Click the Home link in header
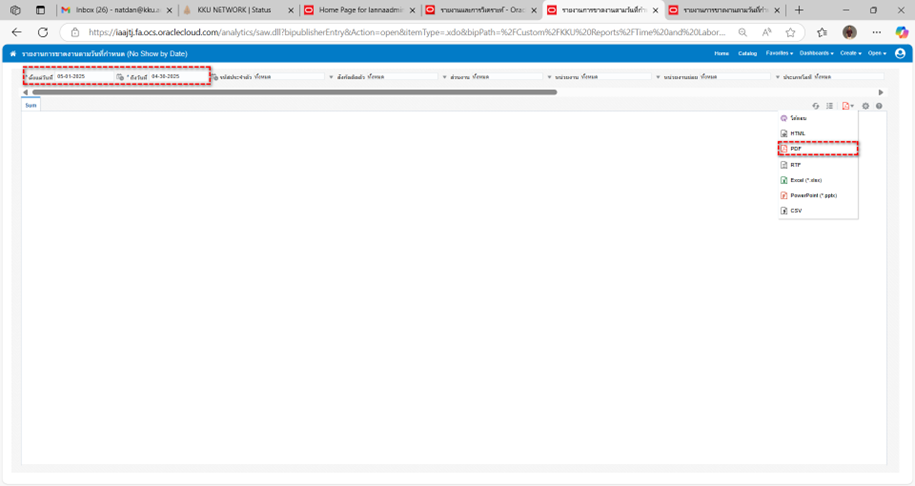Viewport: 915px width, 486px height. (722, 53)
